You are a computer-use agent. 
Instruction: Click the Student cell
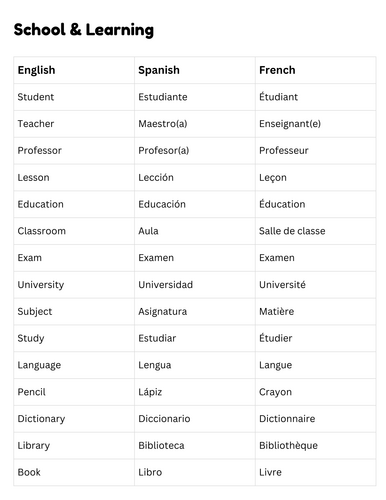[x=74, y=97]
